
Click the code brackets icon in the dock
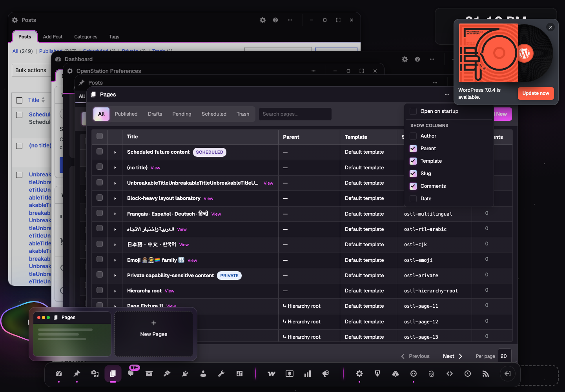[450, 374]
